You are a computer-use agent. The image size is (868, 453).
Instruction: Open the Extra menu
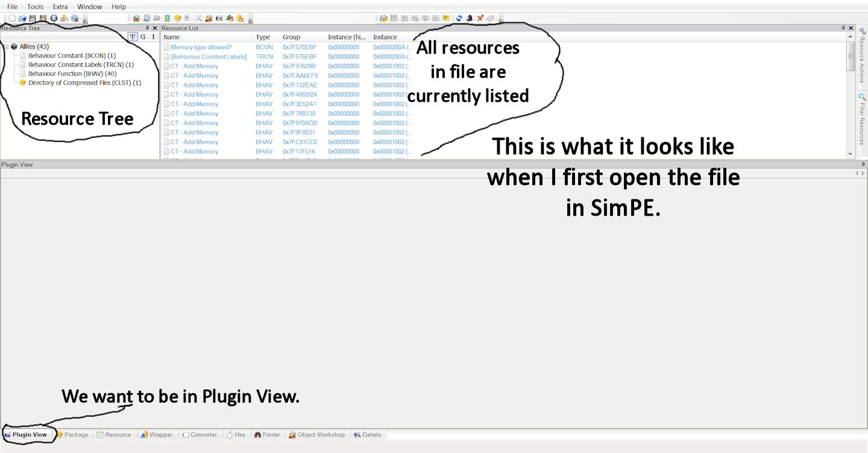(x=60, y=7)
